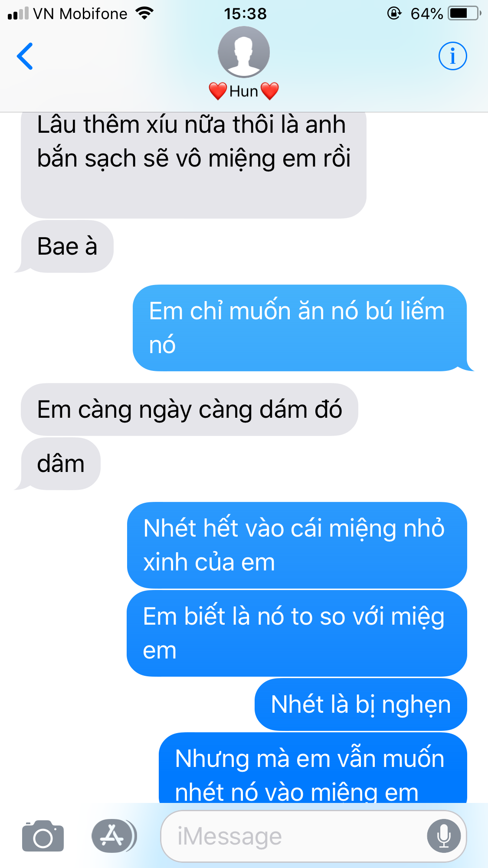Tap the gray contact avatar silhouette
The image size is (488, 868).
pyautogui.click(x=244, y=52)
